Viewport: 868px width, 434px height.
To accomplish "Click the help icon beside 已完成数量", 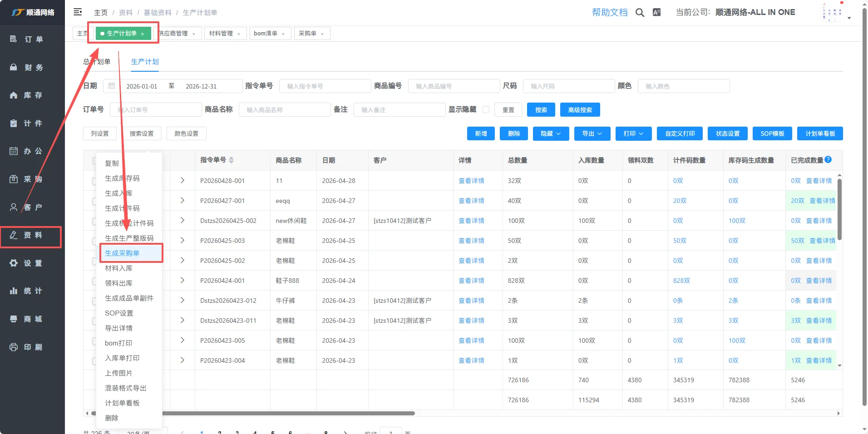I will point(828,160).
